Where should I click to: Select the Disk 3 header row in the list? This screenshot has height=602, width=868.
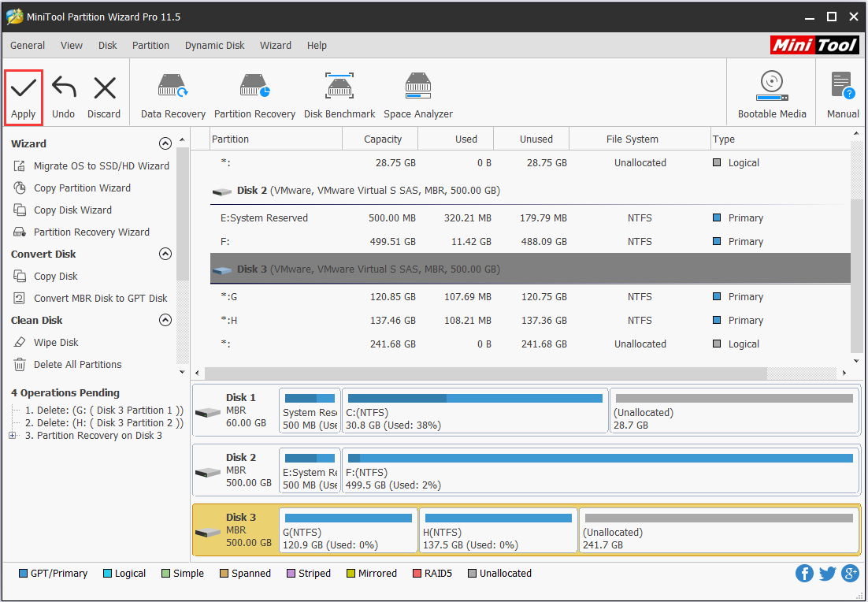(x=530, y=269)
